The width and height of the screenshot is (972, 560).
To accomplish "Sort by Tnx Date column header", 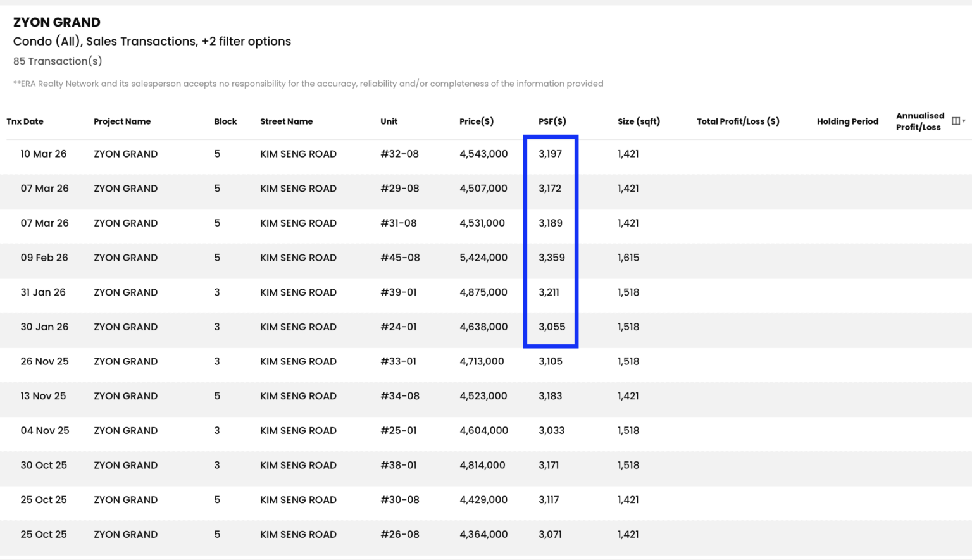I will coord(25,121).
